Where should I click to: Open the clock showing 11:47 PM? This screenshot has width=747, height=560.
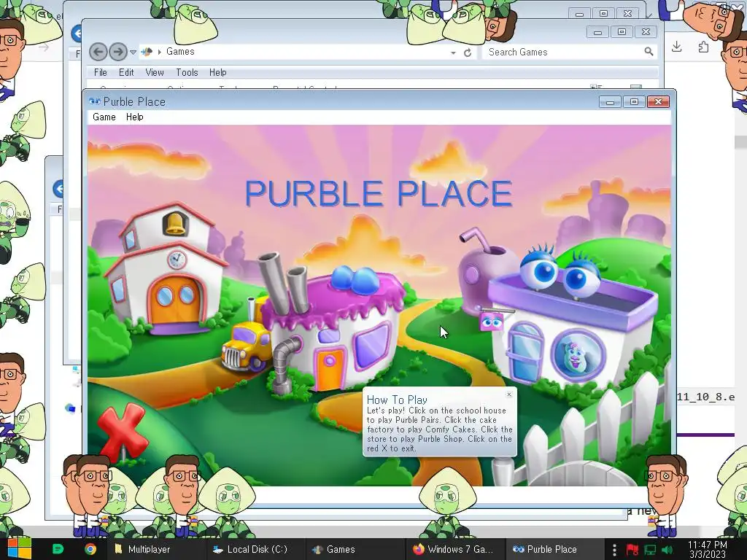[x=708, y=549]
